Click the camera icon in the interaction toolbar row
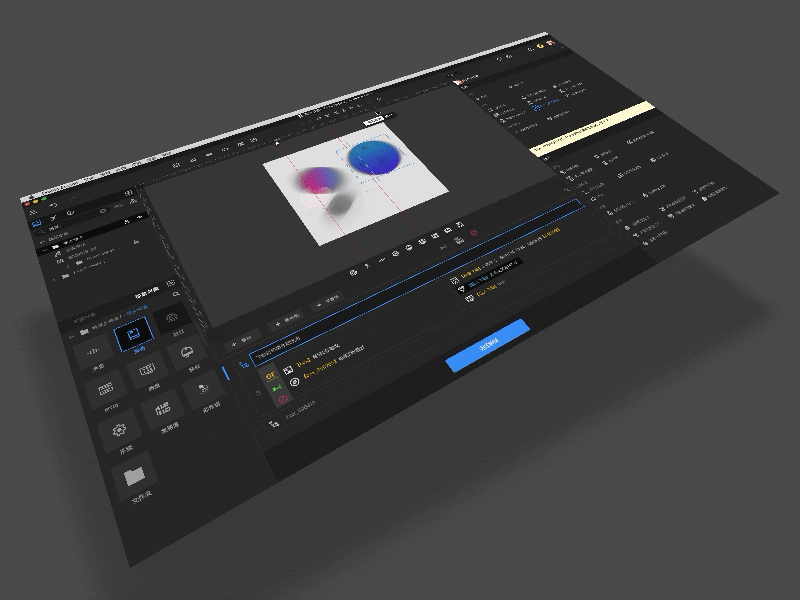 (x=394, y=255)
